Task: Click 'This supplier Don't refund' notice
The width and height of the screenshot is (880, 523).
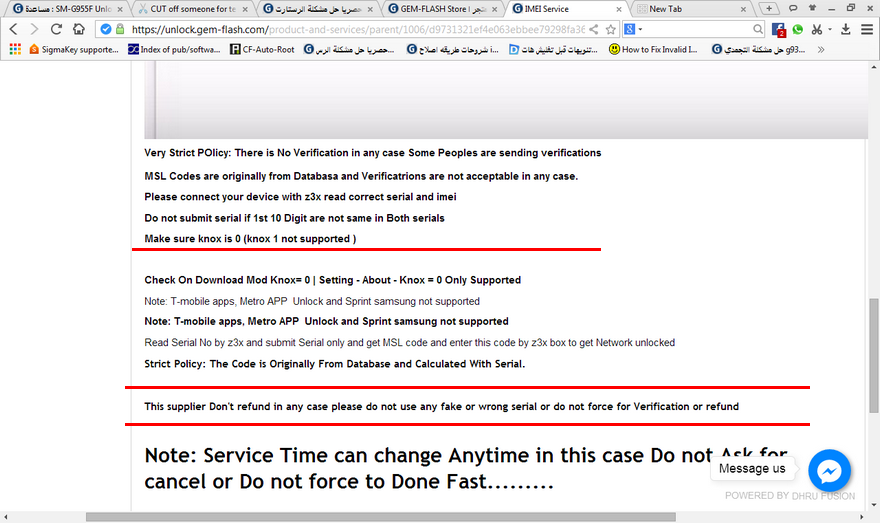Action: point(441,406)
